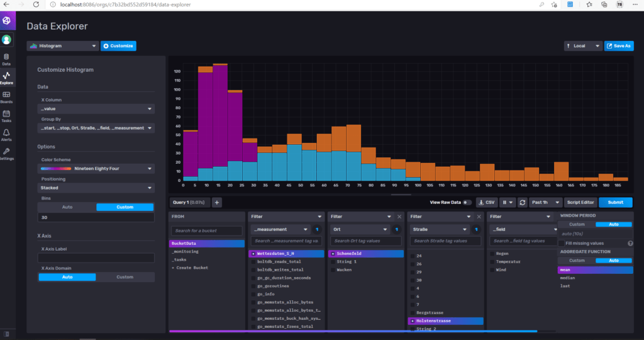
Task: Switch Bins setting to Auto
Action: [67, 207]
